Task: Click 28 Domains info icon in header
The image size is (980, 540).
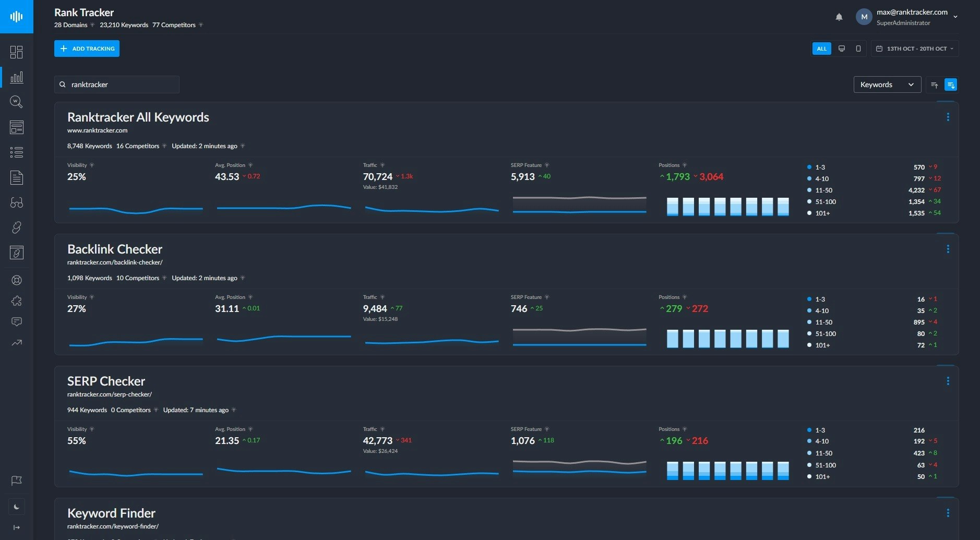Action: 92,25
